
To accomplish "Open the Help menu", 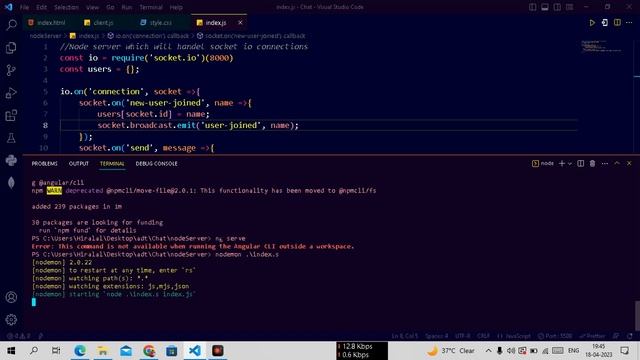I will 176,7.
